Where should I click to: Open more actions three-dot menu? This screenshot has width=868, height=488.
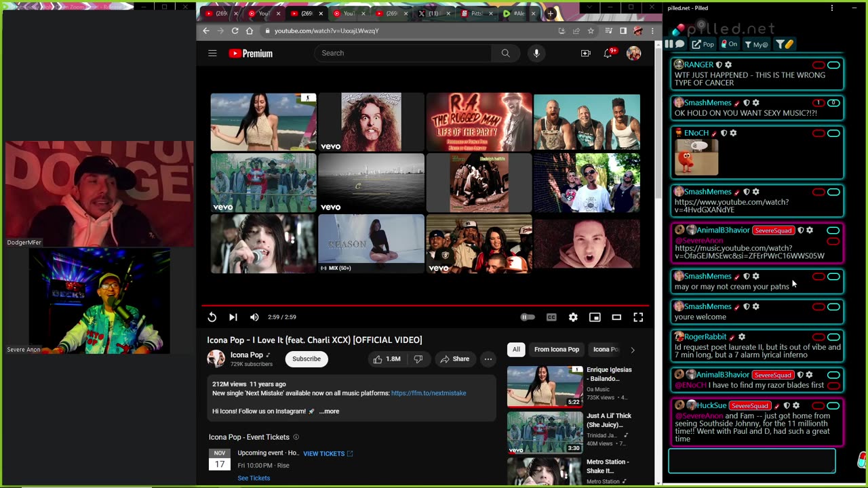(488, 359)
